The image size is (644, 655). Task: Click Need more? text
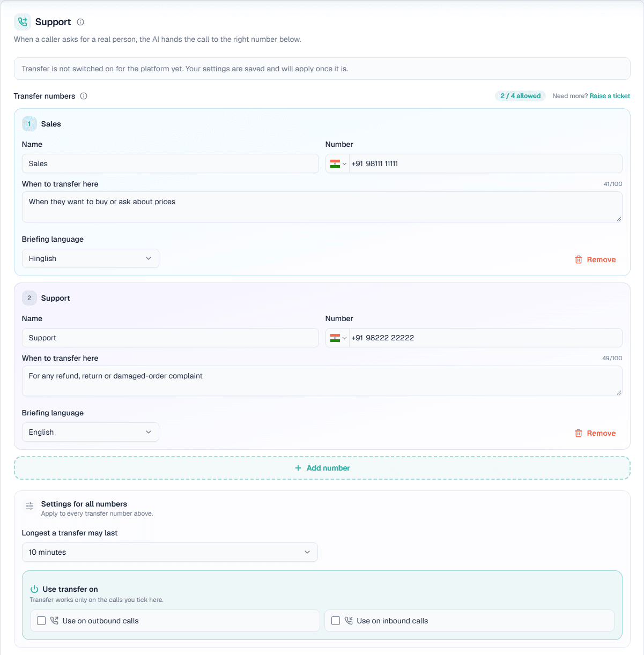coord(570,96)
